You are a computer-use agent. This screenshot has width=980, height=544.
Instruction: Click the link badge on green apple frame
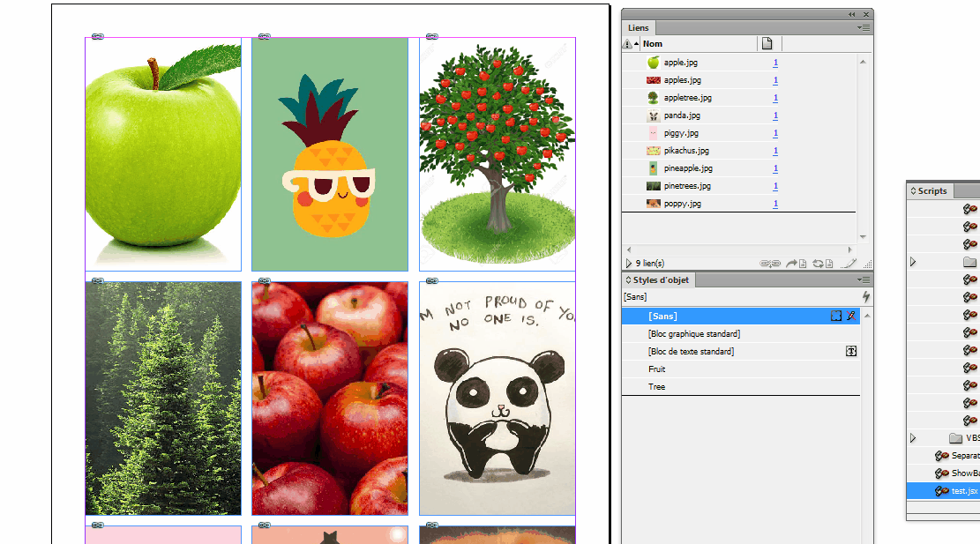point(98,37)
